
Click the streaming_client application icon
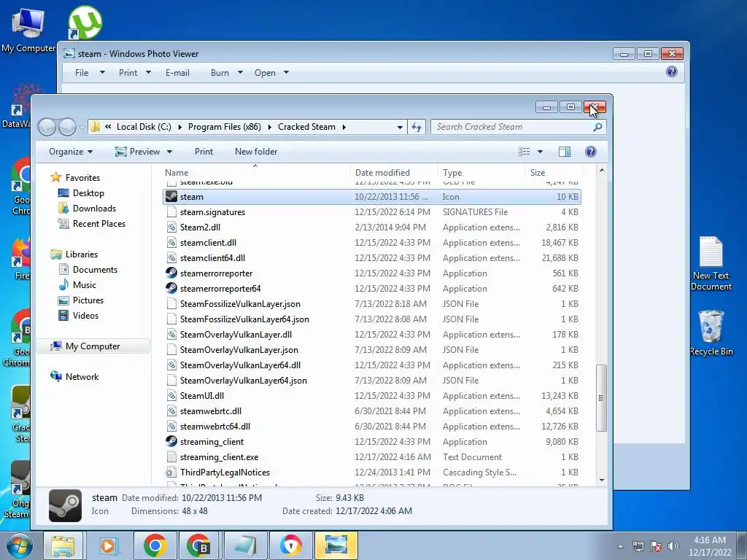point(171,441)
